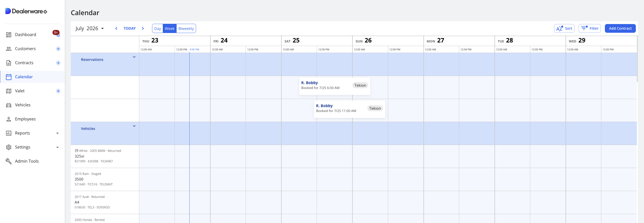This screenshot has height=223, width=644.
Task: Click the Dashboard notification bell badge
Action: pos(56,33)
